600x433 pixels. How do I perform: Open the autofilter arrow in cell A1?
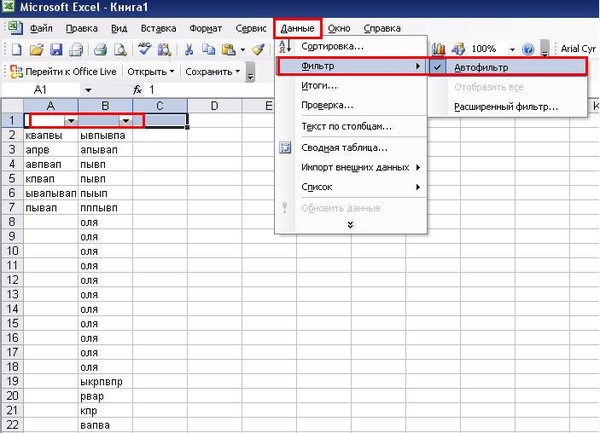click(71, 121)
